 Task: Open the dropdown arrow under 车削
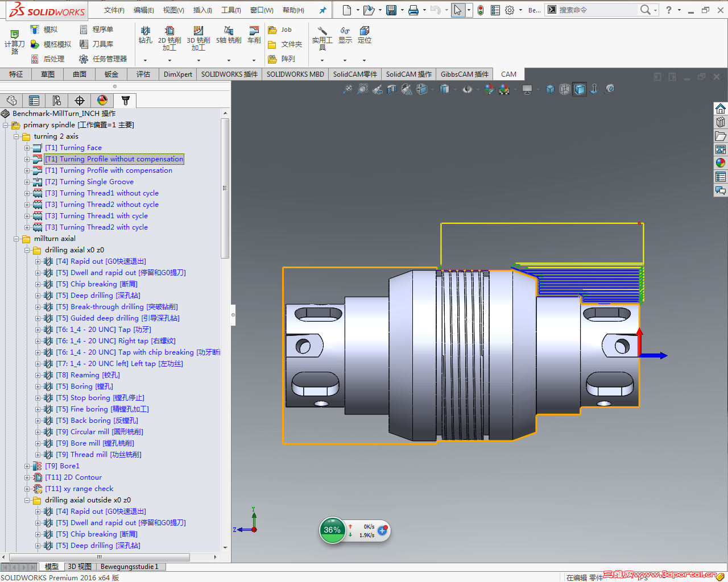pos(254,60)
